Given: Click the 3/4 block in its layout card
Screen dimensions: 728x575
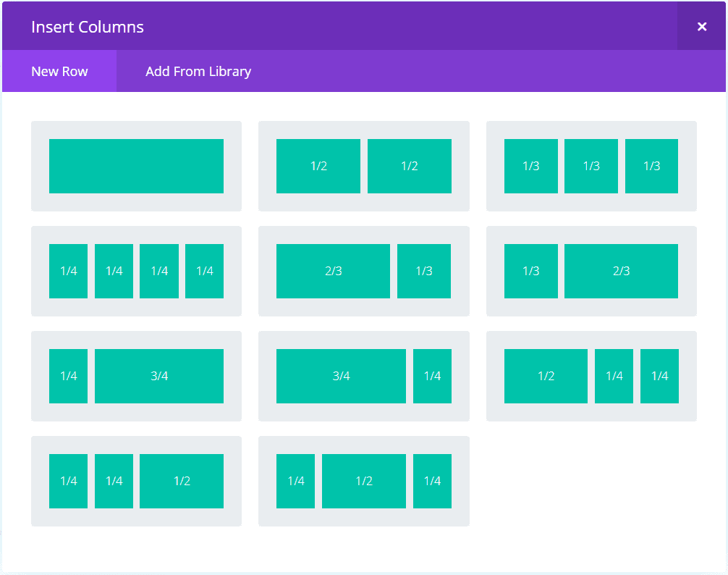Looking at the screenshot, I should click(341, 376).
